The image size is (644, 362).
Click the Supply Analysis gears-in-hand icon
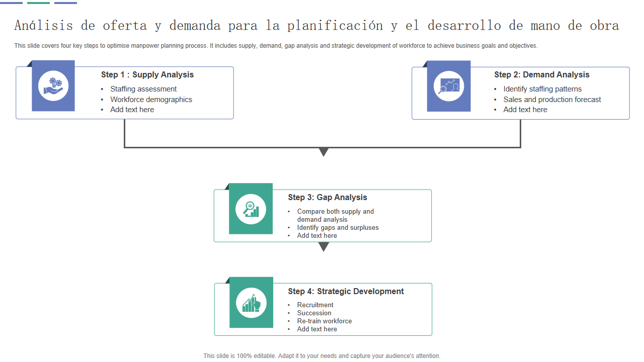click(53, 86)
